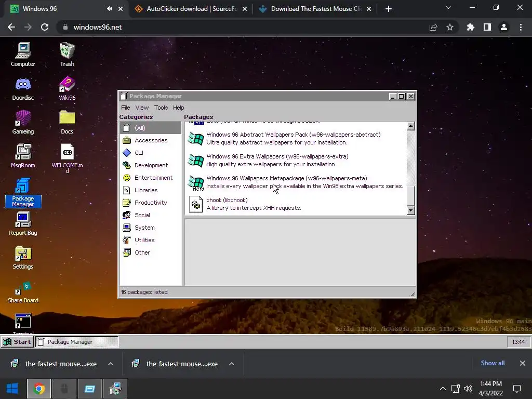Open the File menu in Package Manager
This screenshot has width=532, height=399.
coord(126,108)
